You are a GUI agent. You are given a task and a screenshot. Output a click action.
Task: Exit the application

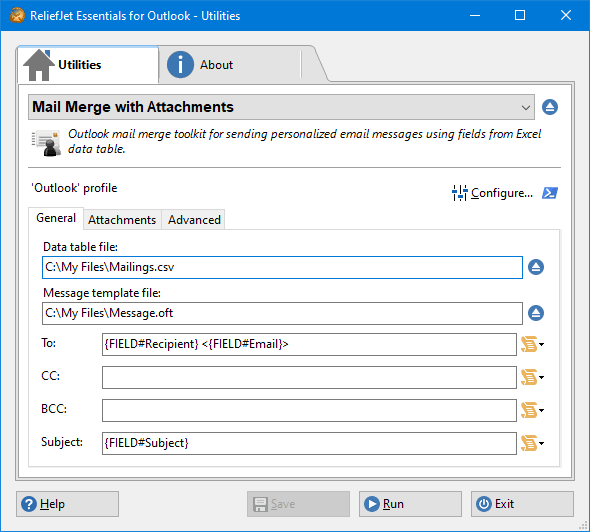coord(522,504)
